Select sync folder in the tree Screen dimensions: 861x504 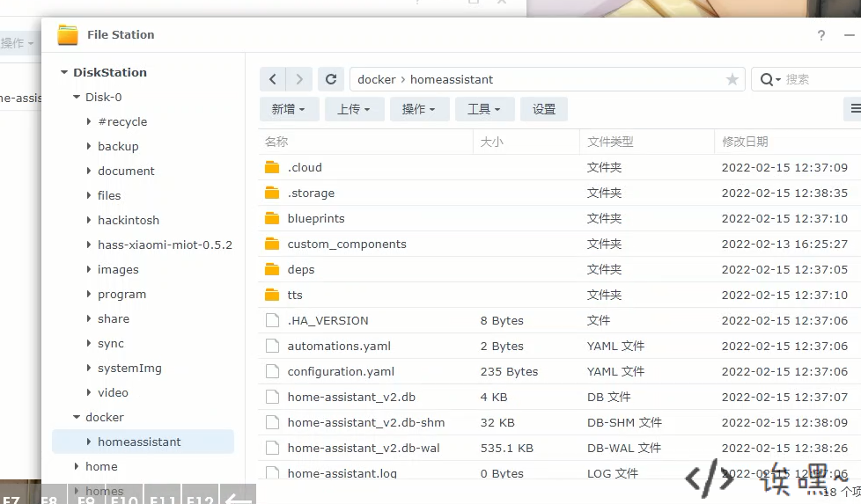point(111,343)
